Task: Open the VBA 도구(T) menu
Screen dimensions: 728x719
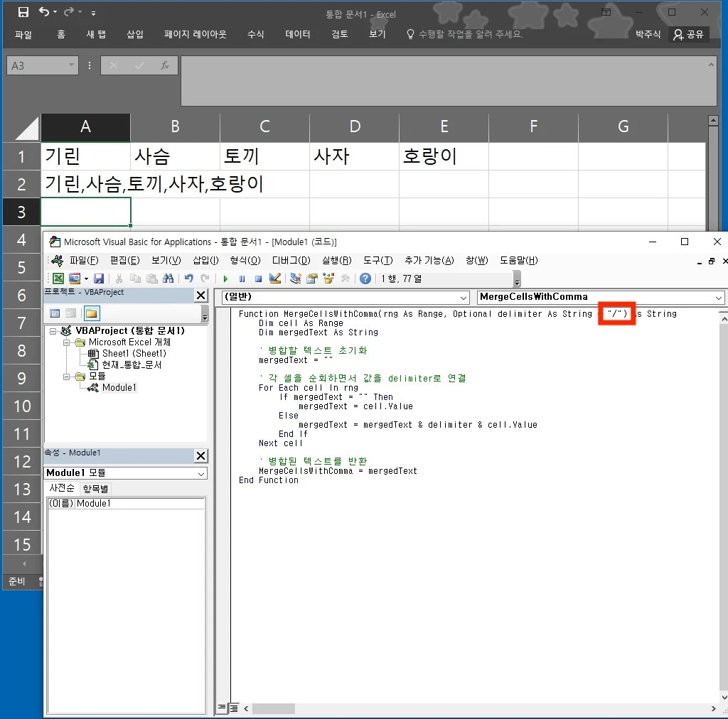Action: click(x=378, y=261)
